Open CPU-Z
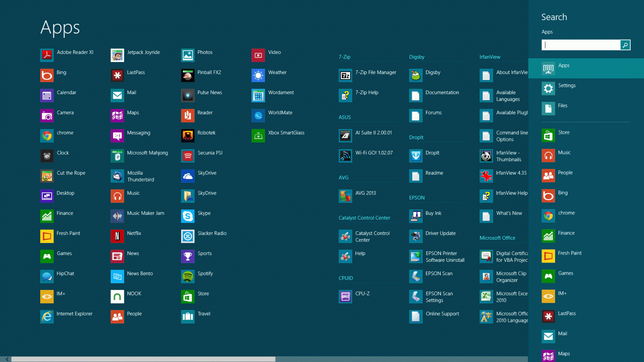The image size is (644, 362). [x=360, y=296]
